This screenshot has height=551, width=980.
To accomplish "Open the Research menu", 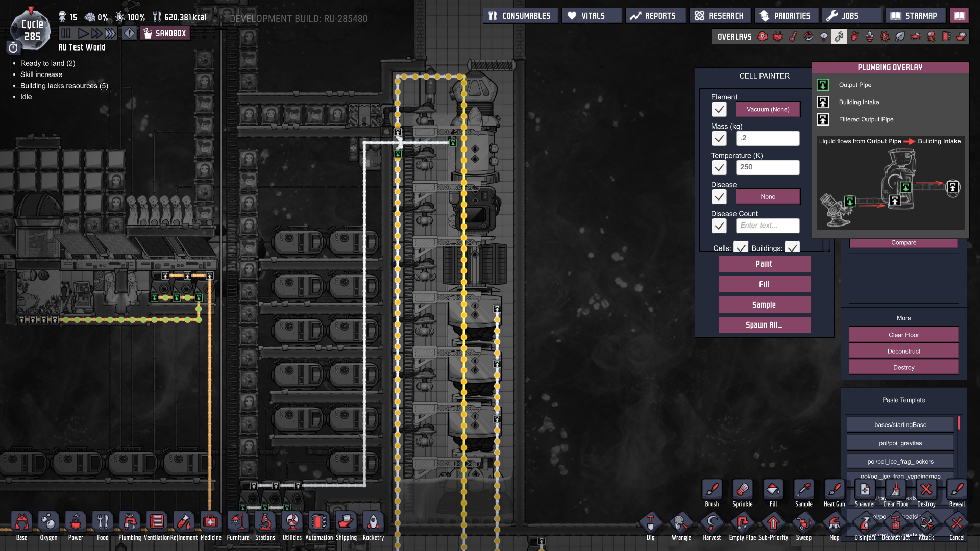I will click(x=720, y=16).
